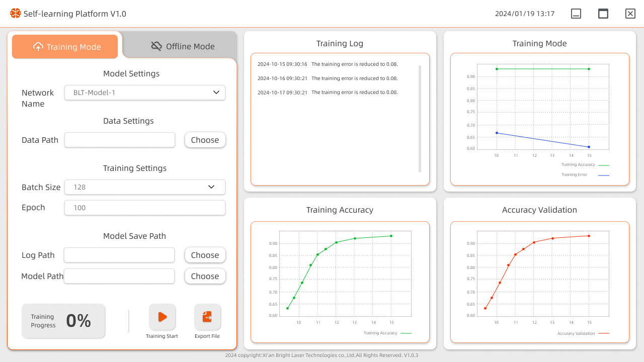Click the brain logo in title bar

coord(16,14)
